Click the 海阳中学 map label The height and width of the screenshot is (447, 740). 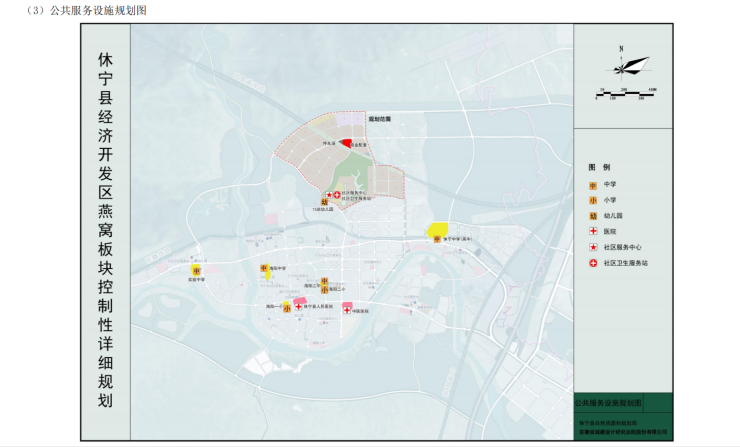pos(278,269)
